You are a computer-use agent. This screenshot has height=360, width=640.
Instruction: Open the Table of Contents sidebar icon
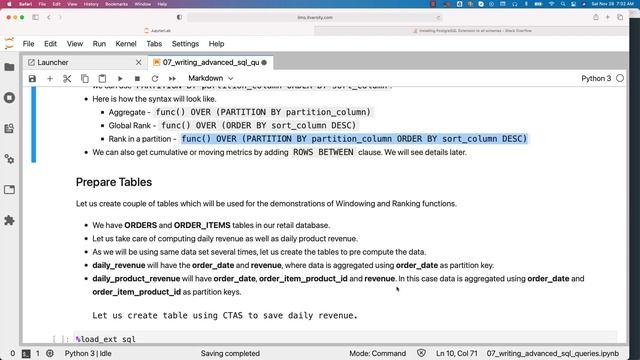[x=9, y=129]
